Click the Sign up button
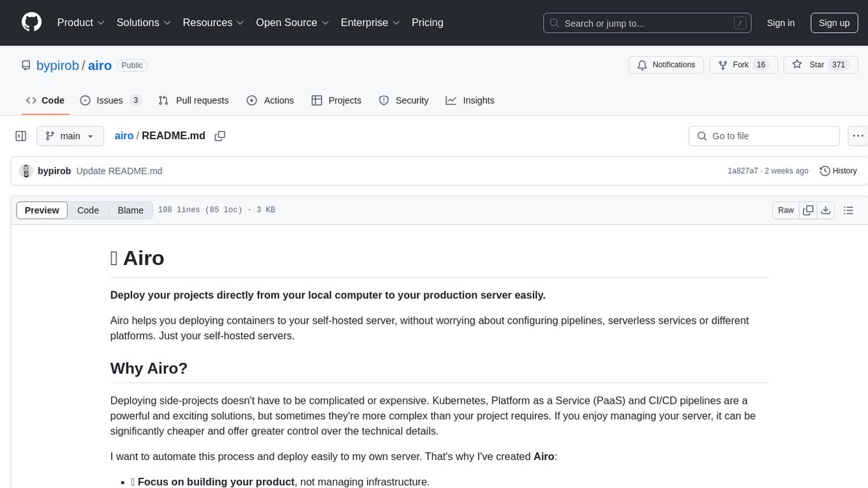This screenshot has height=488, width=868. tap(834, 23)
